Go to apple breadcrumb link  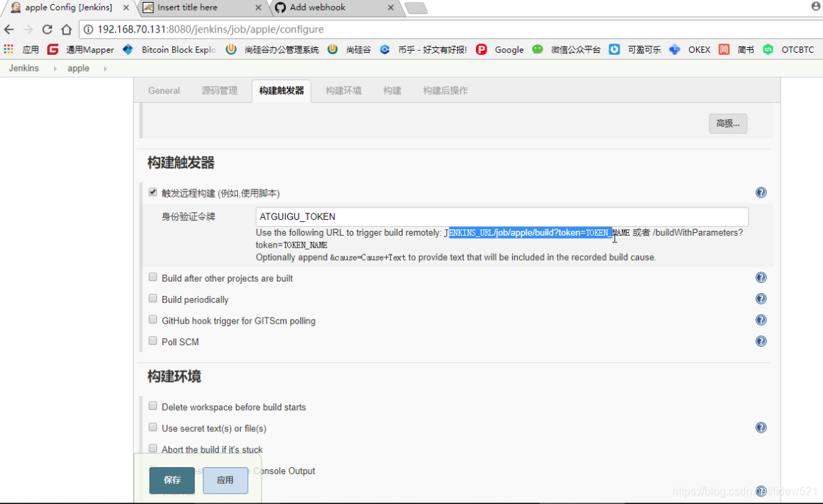tap(78, 68)
